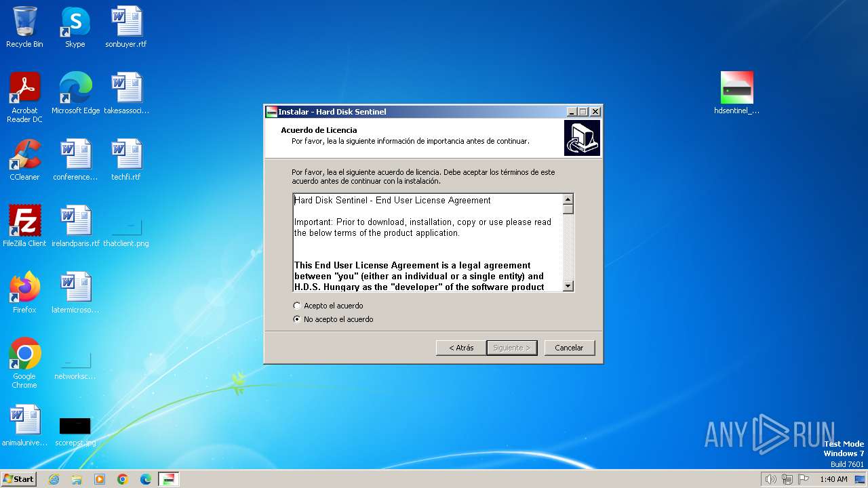Switch to Hard Disk Sentinel installer taskbar button
Image resolution: width=868 pixels, height=488 pixels.
169,479
